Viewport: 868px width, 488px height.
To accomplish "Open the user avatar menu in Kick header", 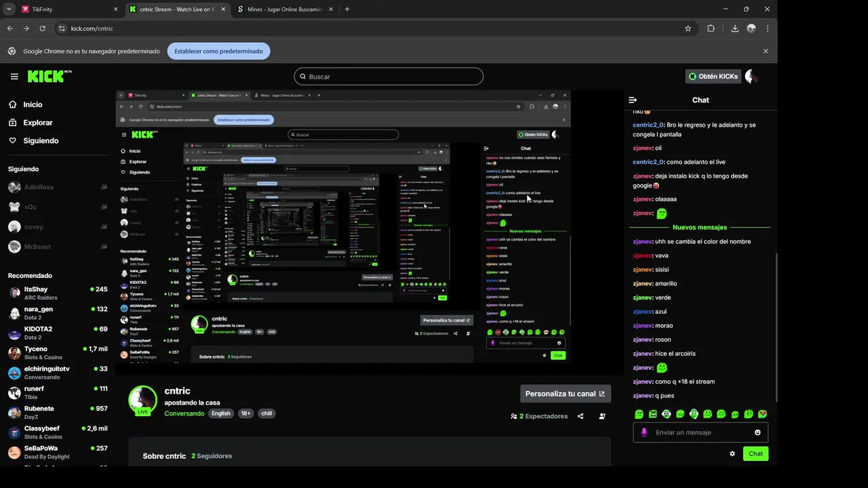I will [751, 77].
